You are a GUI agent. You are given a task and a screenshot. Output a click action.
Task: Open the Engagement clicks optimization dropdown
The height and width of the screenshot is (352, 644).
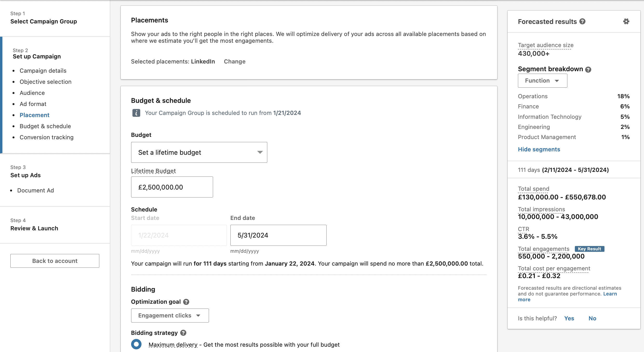click(x=170, y=316)
